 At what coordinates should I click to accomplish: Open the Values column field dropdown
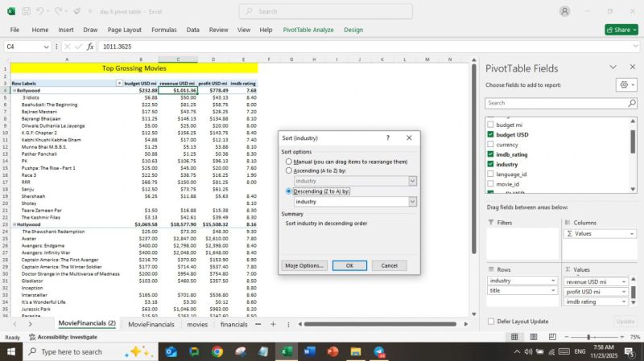pyautogui.click(x=632, y=234)
